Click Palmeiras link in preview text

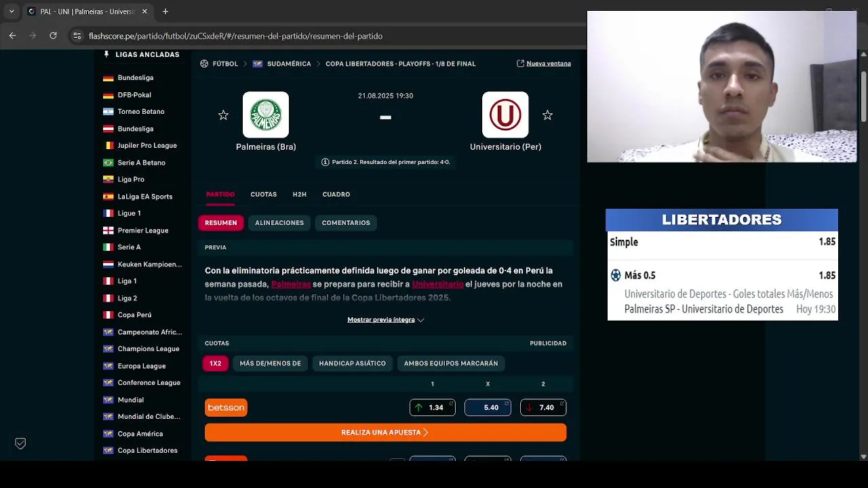click(291, 285)
